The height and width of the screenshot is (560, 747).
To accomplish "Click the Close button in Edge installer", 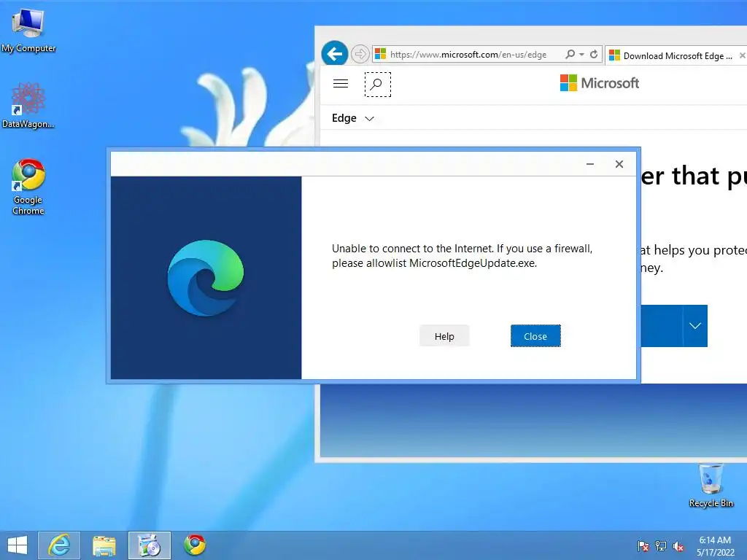I will point(535,336).
